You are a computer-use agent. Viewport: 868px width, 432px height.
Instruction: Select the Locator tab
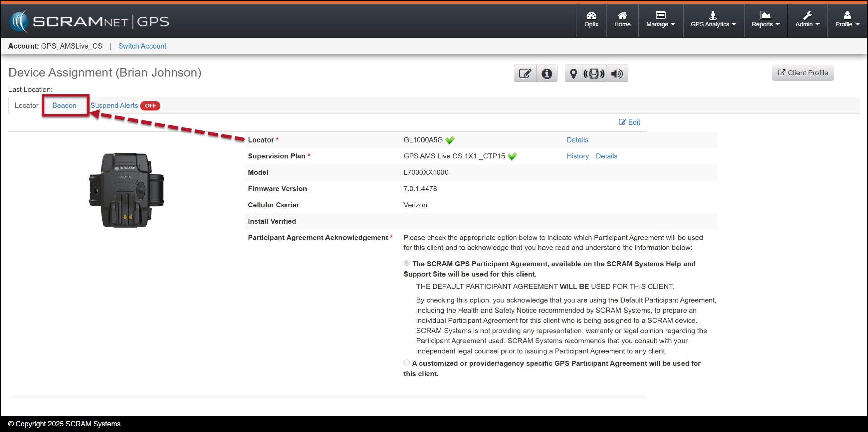coord(26,106)
